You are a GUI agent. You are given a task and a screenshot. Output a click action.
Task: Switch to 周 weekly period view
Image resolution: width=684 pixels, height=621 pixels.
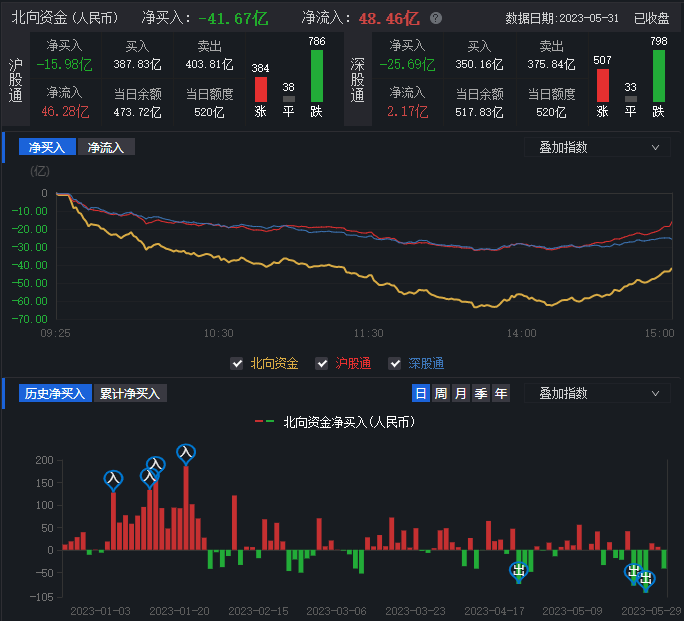[441, 394]
